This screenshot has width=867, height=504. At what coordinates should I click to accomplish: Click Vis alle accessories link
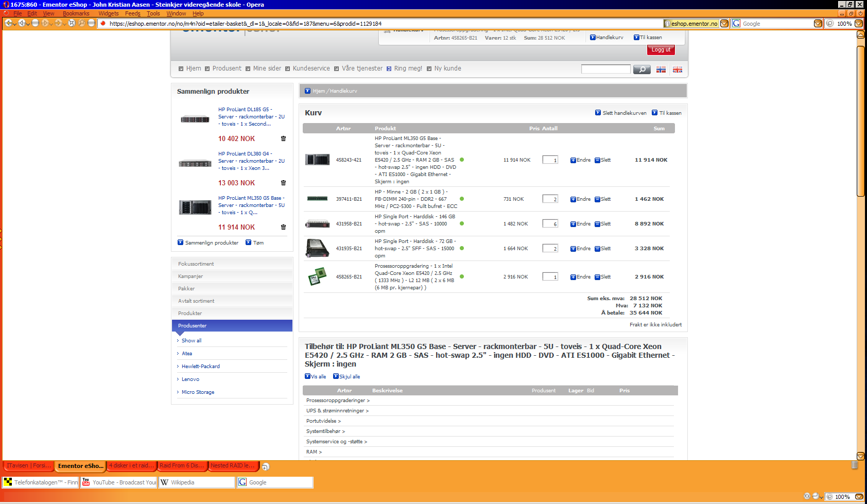[316, 376]
